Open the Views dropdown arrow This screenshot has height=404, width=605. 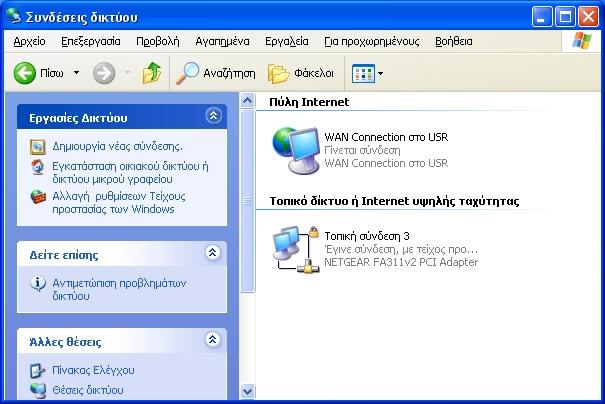[380, 73]
